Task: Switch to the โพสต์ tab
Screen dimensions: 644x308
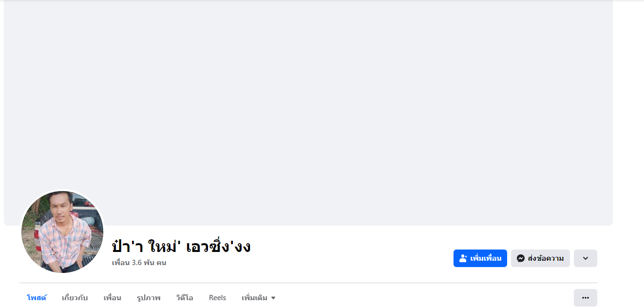Action: 37,298
